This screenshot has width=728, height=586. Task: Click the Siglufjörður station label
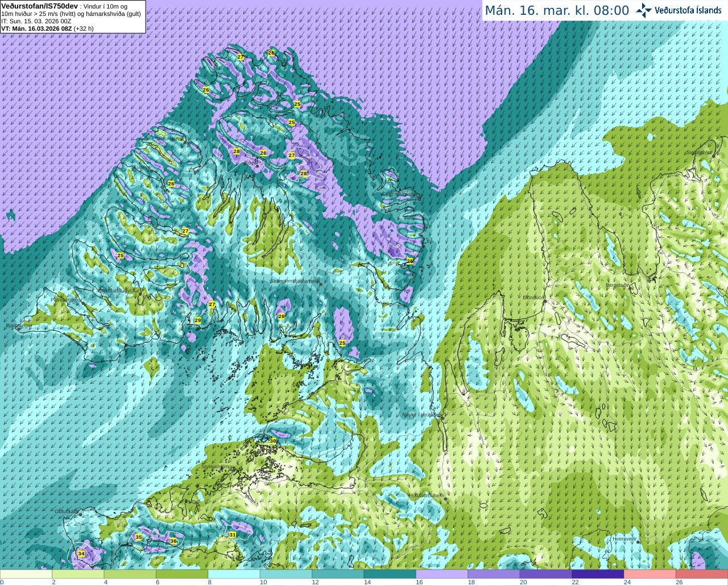700,152
